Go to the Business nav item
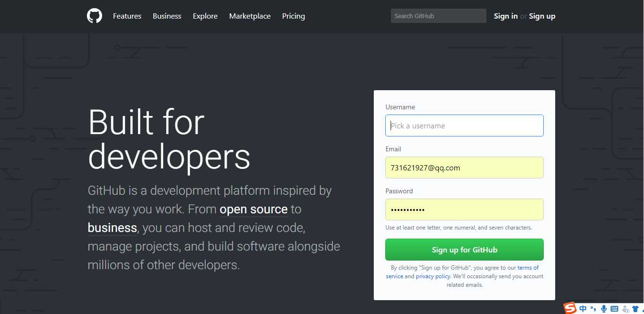 point(167,16)
